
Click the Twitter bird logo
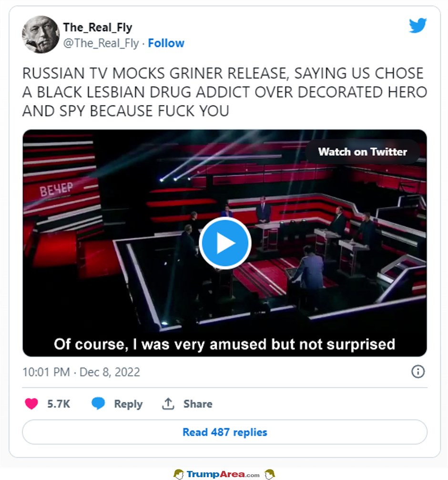pyautogui.click(x=418, y=25)
